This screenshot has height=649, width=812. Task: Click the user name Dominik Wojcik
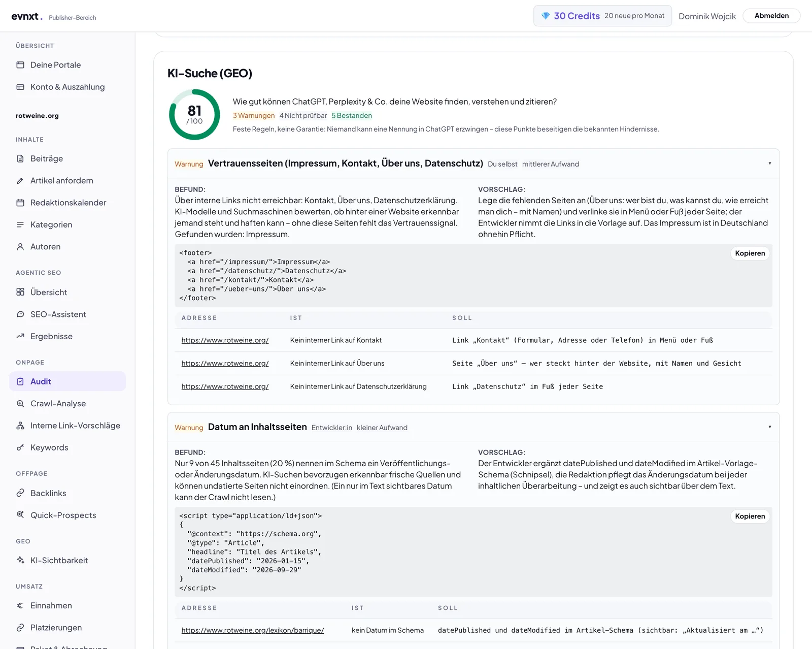[707, 16]
